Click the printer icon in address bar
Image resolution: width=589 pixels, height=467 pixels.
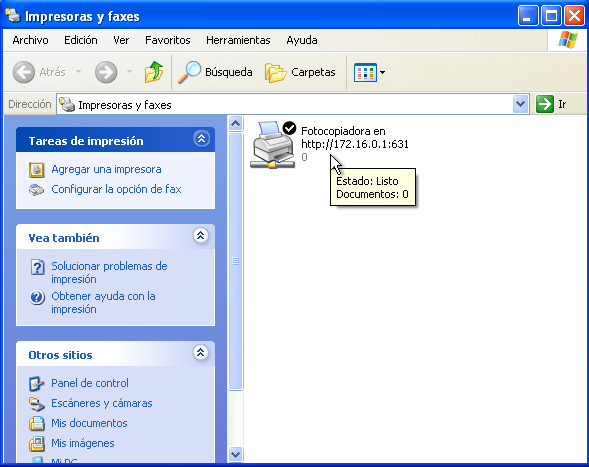(x=67, y=104)
